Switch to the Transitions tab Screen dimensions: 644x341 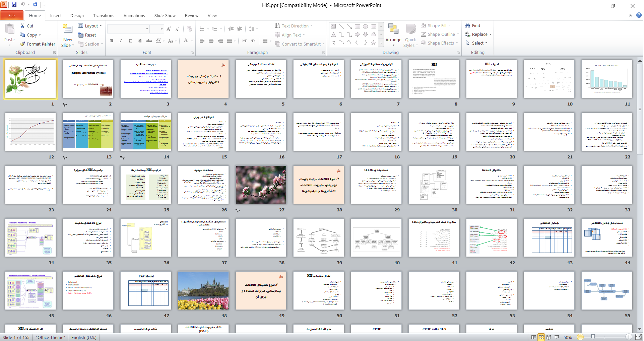[x=104, y=15]
